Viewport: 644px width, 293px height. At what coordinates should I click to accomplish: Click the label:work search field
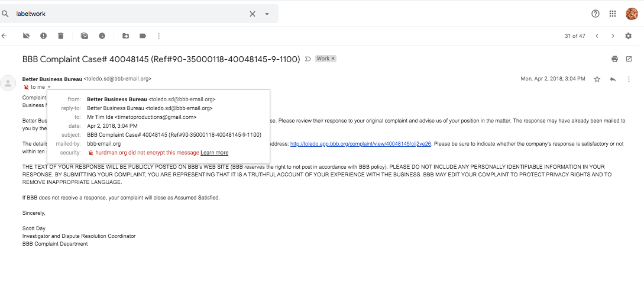pyautogui.click(x=130, y=14)
